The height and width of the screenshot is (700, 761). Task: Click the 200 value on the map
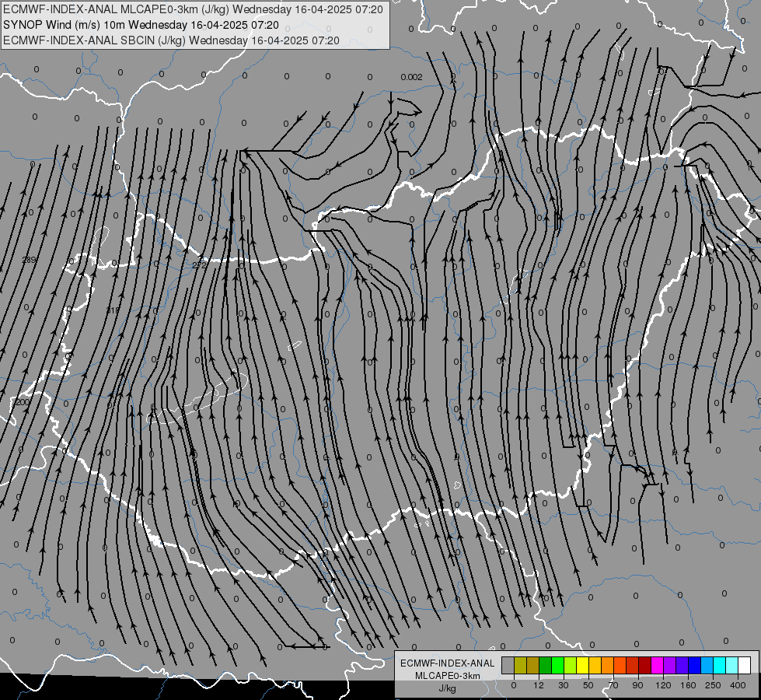(23, 402)
